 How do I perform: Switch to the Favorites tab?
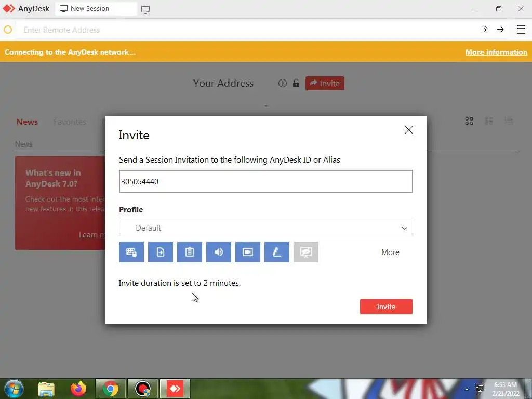point(70,122)
